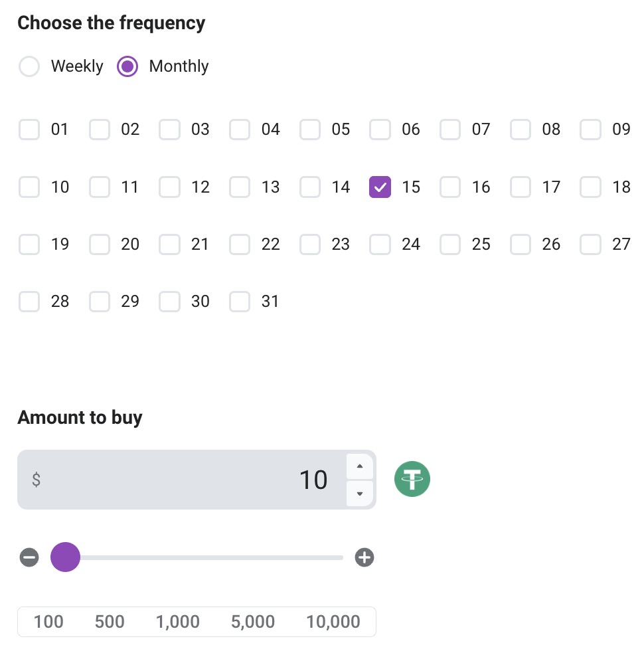The image size is (644, 659).
Task: Select the Monthly frequency option
Action: pos(127,66)
